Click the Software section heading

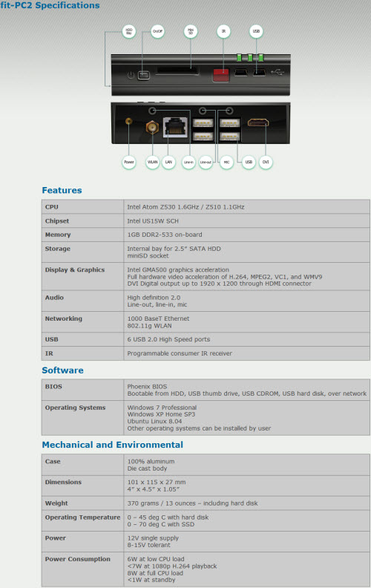pyautogui.click(x=62, y=370)
